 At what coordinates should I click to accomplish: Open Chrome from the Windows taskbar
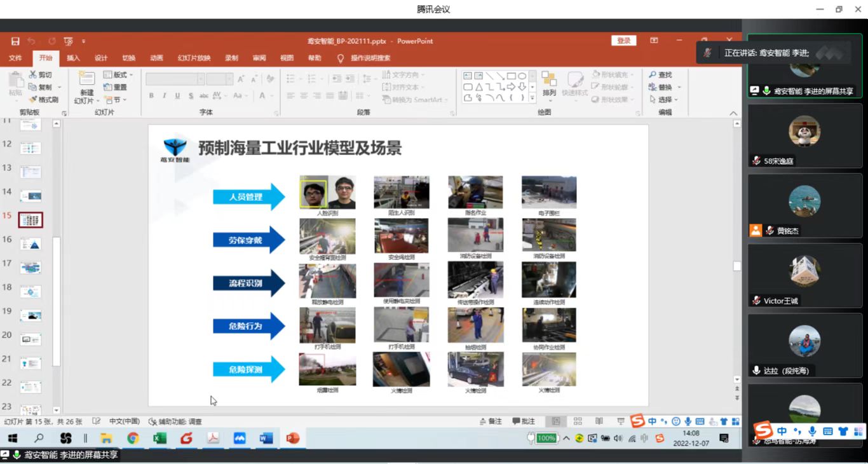pos(133,438)
